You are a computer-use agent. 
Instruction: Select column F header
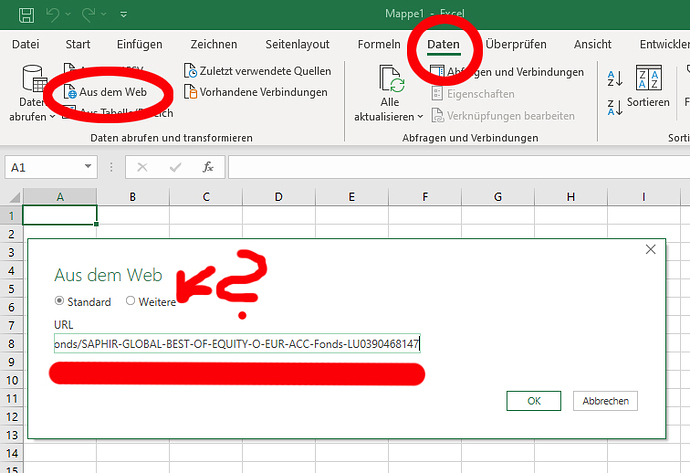click(425, 197)
